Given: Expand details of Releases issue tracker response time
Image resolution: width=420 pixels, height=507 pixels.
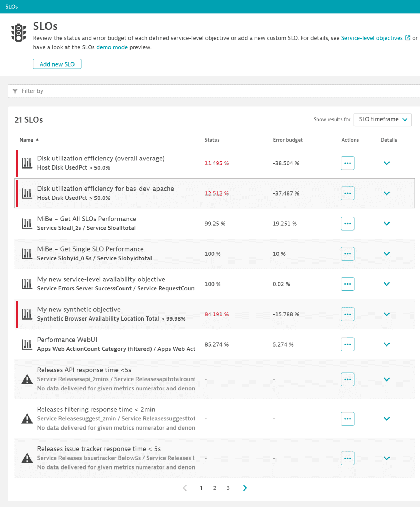Looking at the screenshot, I should pos(387,458).
